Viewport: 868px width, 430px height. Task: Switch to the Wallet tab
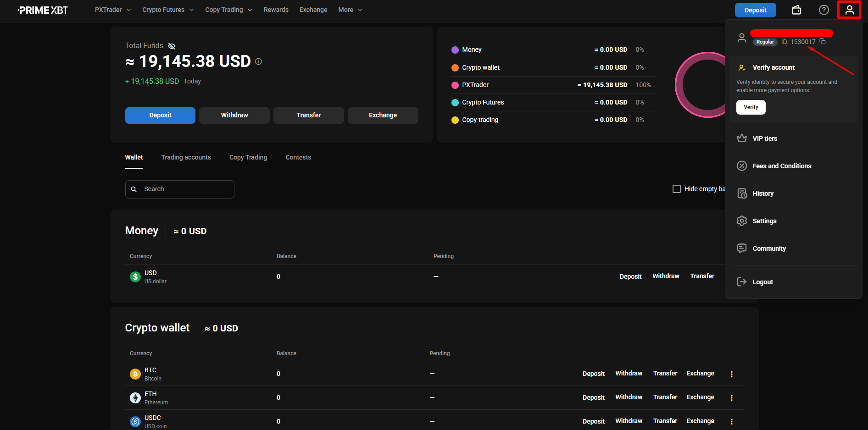point(134,157)
